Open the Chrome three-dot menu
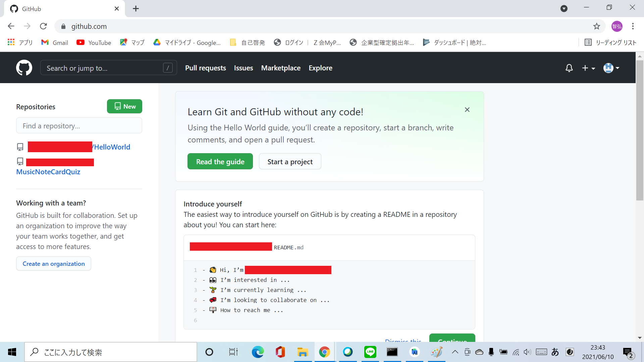644x362 pixels. coord(633,26)
